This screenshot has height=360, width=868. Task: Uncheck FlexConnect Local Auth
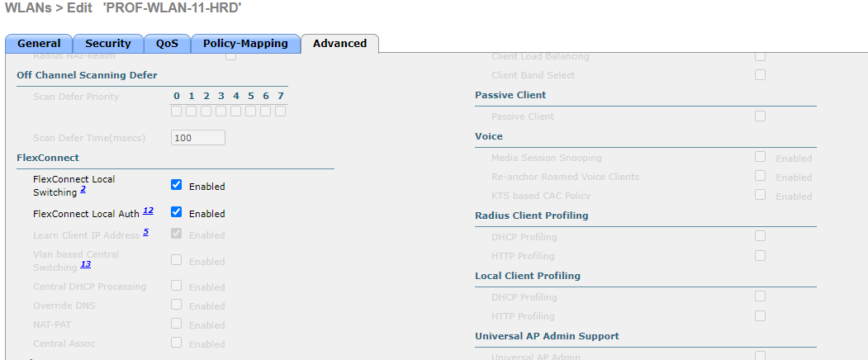176,212
